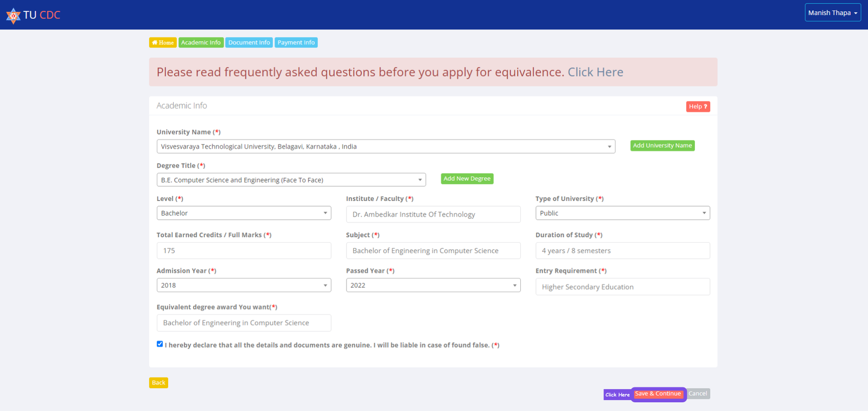Click the Academic Info panel heading

tap(182, 105)
